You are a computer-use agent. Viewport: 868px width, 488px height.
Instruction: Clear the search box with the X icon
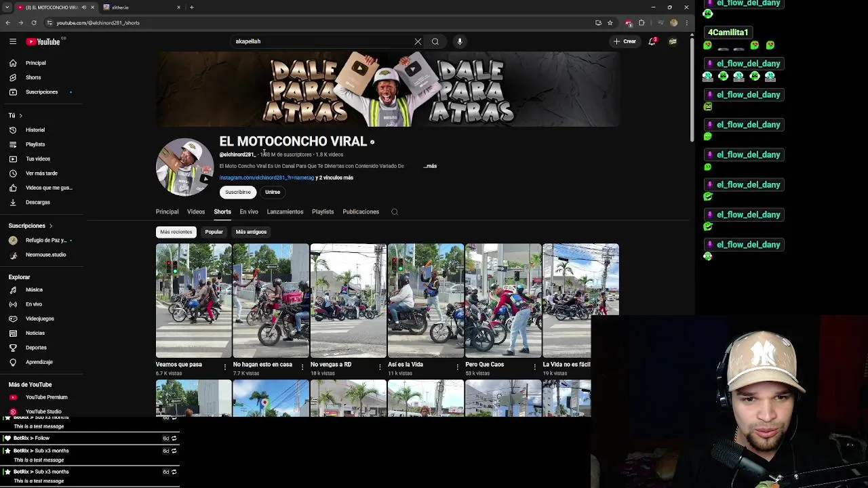(x=418, y=41)
